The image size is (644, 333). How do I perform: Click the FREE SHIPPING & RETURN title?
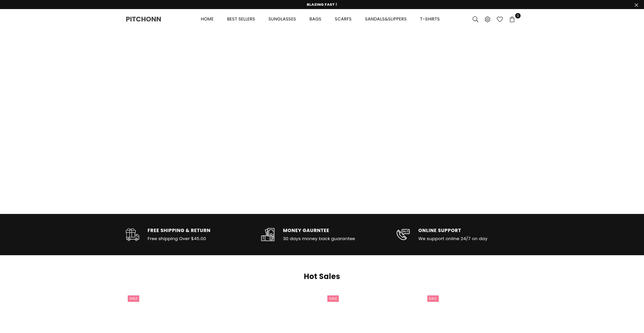tap(179, 230)
